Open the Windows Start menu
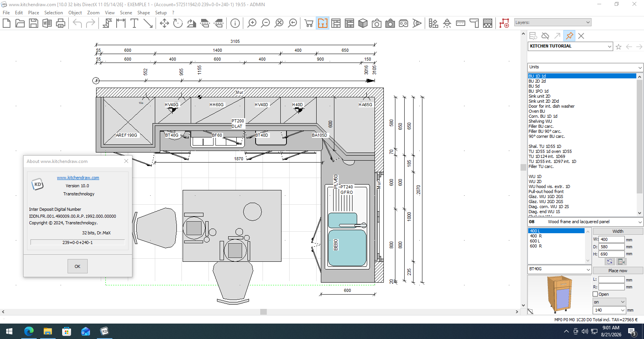Screen dimensions: 644x339 [9, 331]
